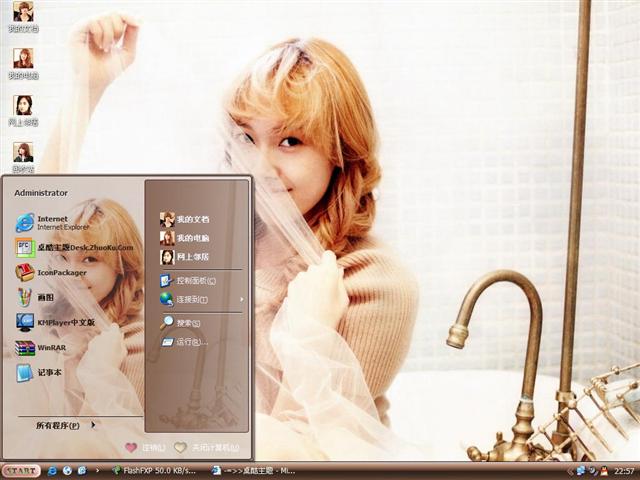Screen dimensions: 640x480
Task: Click the globe icon in quick launch
Action: 67,471
